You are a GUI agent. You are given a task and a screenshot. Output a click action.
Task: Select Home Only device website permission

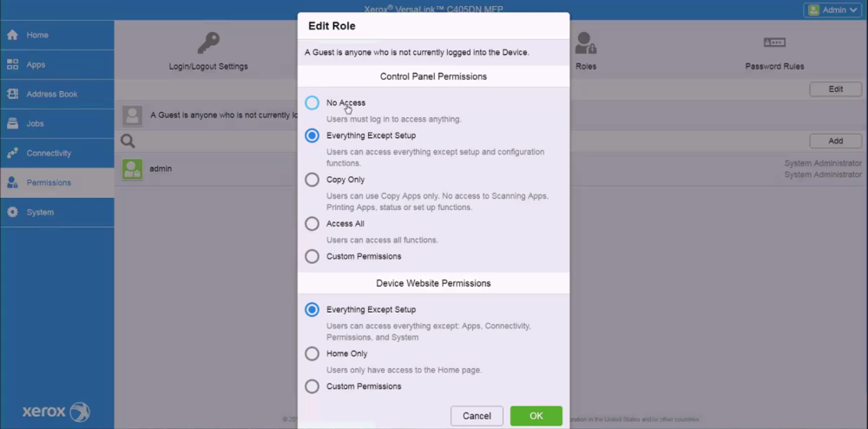pos(312,354)
